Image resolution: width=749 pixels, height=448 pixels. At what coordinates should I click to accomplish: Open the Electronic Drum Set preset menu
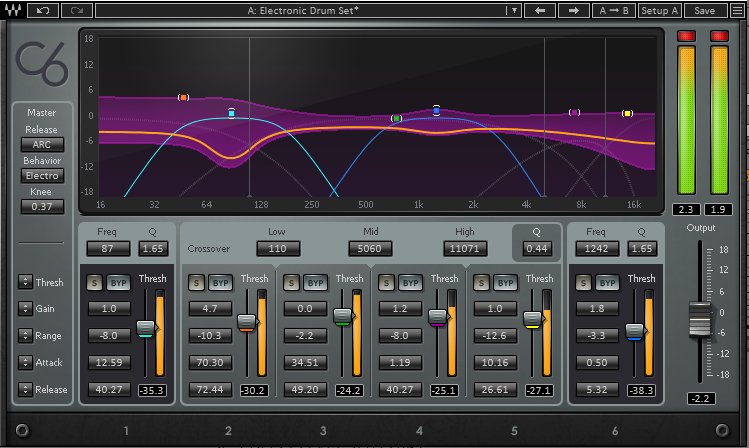pos(302,10)
